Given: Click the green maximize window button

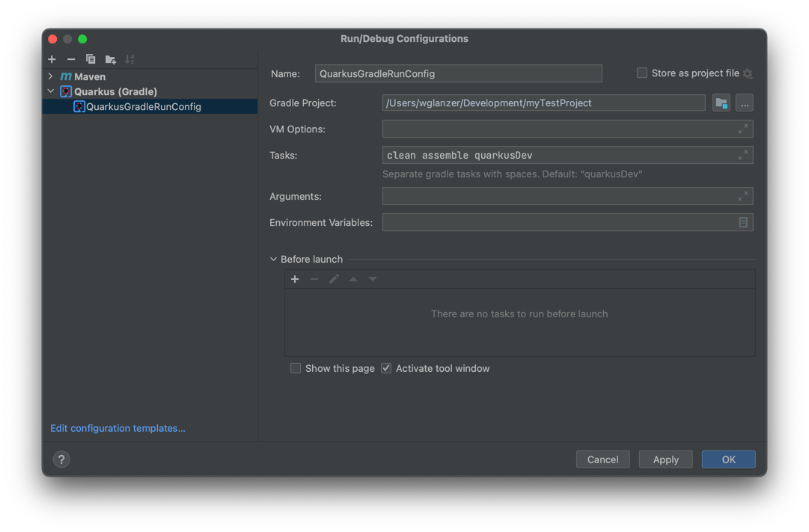Looking at the screenshot, I should pyautogui.click(x=82, y=39).
